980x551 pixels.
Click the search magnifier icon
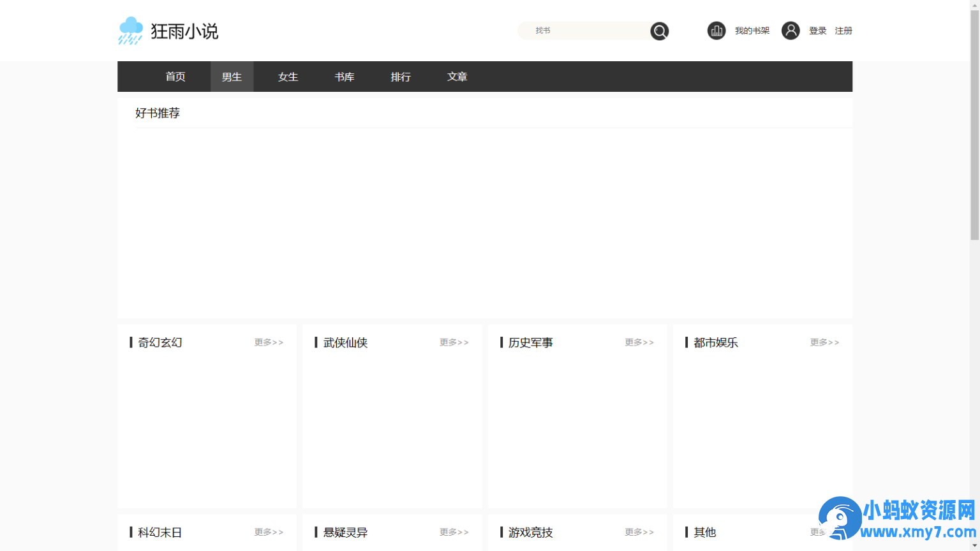(659, 31)
